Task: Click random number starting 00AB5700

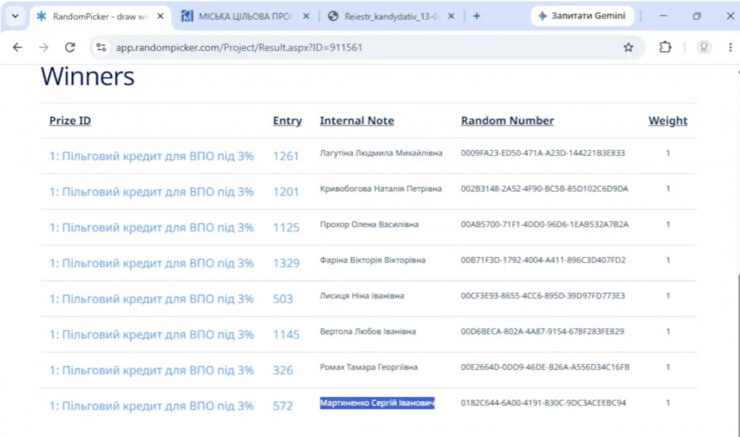Action: [545, 225]
